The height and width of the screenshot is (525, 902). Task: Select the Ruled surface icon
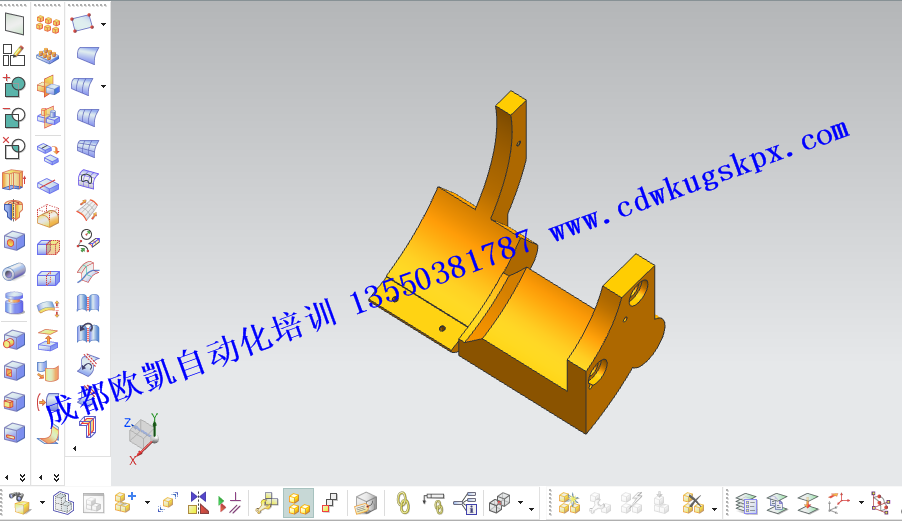(x=87, y=55)
